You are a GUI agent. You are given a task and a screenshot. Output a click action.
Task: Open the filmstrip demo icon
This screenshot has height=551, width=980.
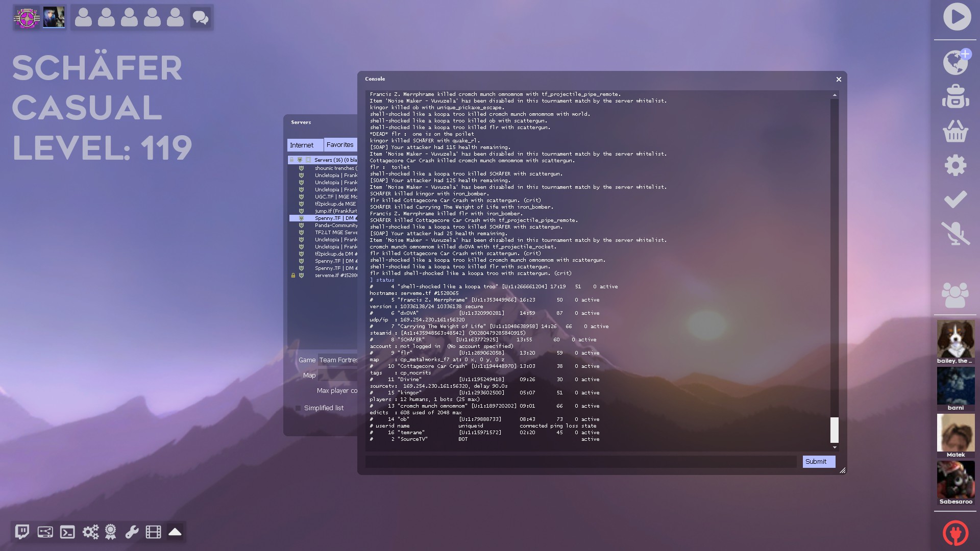click(153, 532)
